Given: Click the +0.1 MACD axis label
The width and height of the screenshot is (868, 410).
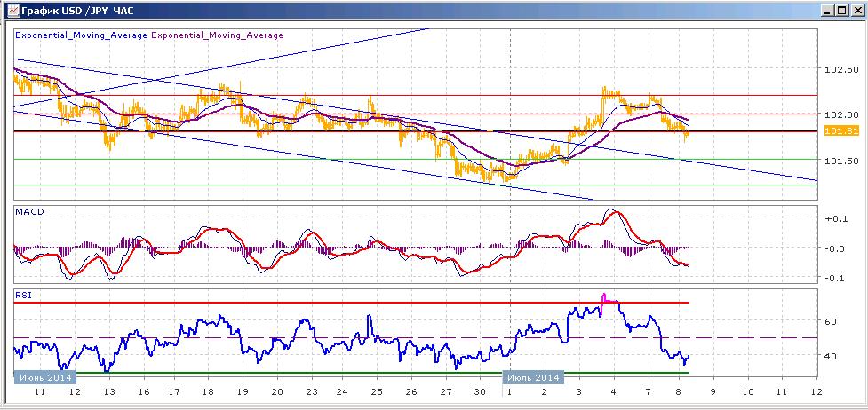Looking at the screenshot, I should pos(835,218).
